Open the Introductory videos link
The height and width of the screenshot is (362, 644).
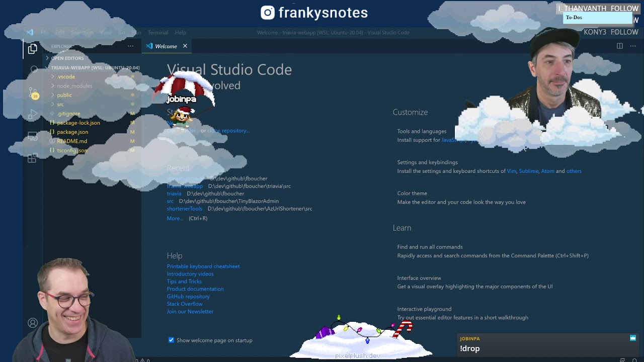pyautogui.click(x=190, y=274)
